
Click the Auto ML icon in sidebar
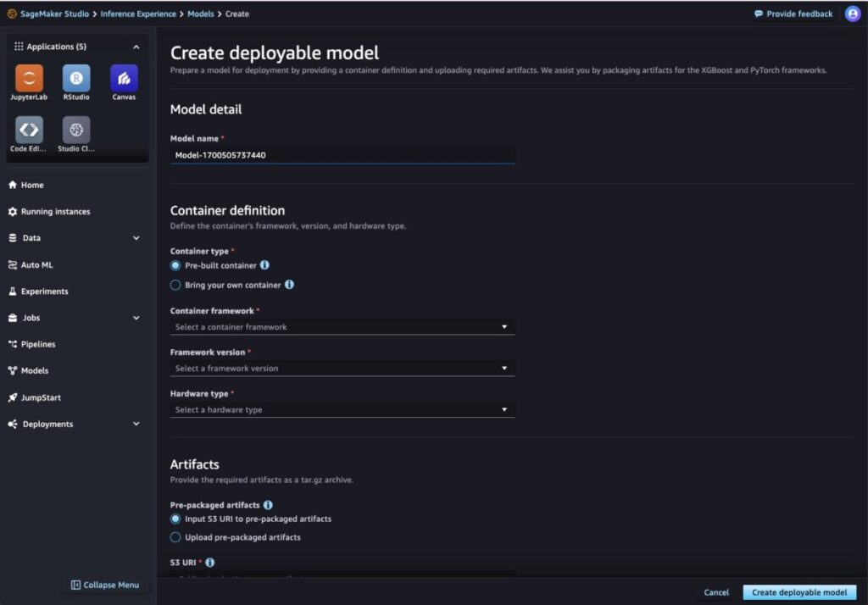(x=12, y=264)
